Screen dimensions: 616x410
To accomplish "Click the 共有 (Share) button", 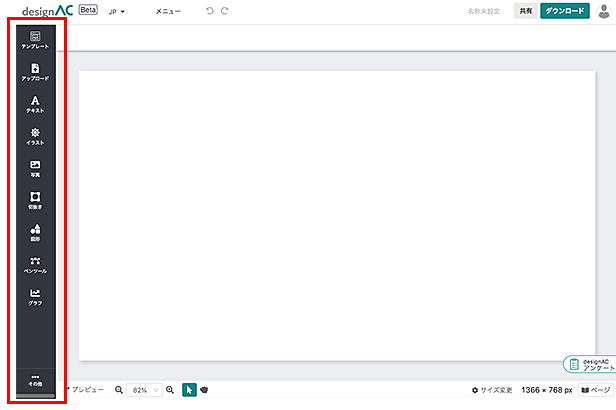I will (526, 11).
